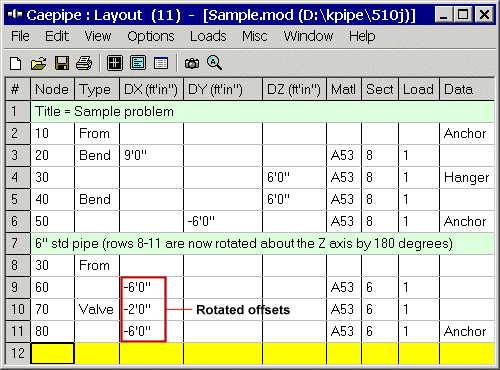Open the Misc menu
This screenshot has height=370, width=500.
[x=255, y=36]
